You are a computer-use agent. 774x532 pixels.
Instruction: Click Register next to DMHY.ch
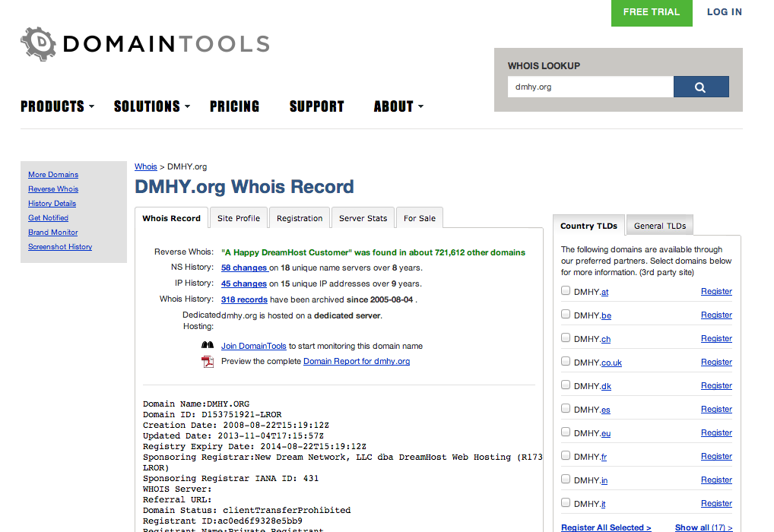click(716, 338)
